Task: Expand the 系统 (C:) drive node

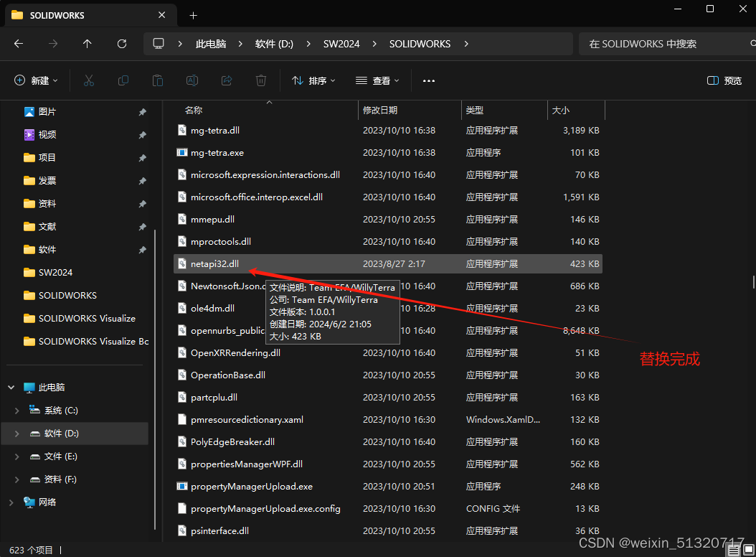Action: [17, 411]
